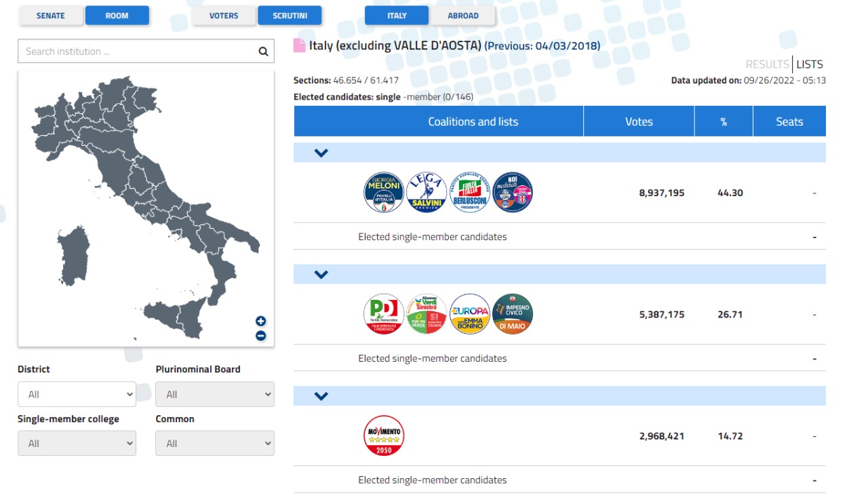Image resolution: width=868 pixels, height=498 pixels.
Task: Click the Forza Italia Berlusconi logo
Action: click(470, 192)
